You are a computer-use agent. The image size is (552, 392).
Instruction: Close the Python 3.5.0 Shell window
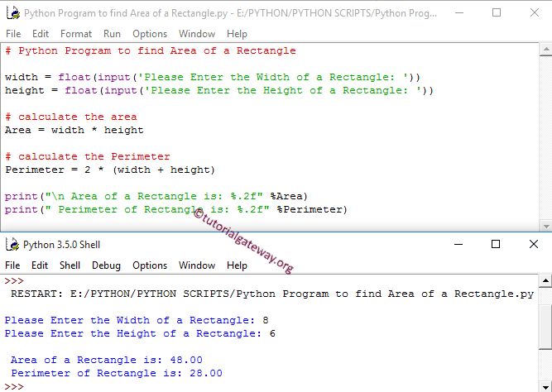[534, 244]
